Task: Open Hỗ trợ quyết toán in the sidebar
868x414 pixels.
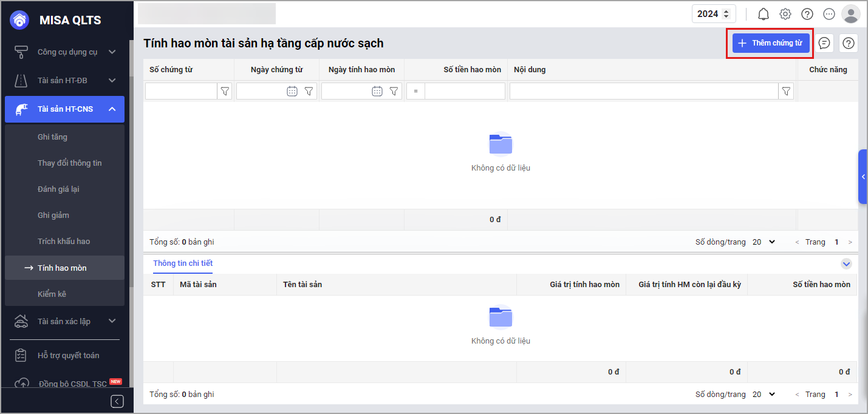Action: coord(68,355)
